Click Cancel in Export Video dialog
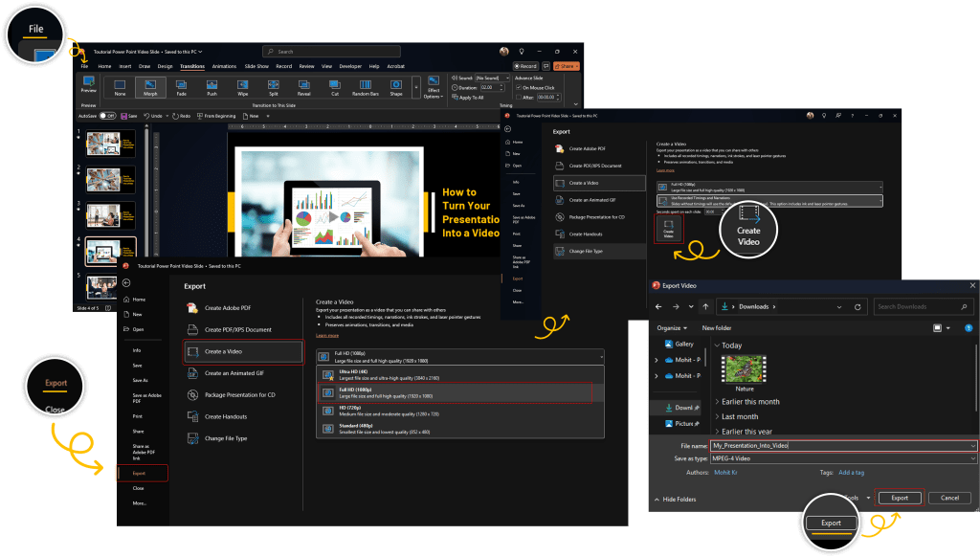Screen dimensions: 980x557 [949, 498]
